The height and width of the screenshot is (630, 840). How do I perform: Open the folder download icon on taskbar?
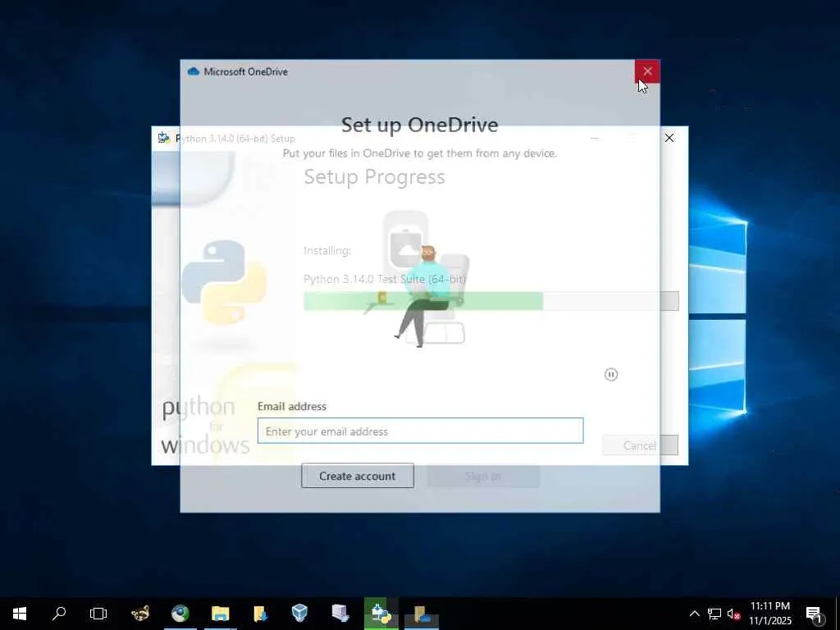click(260, 614)
